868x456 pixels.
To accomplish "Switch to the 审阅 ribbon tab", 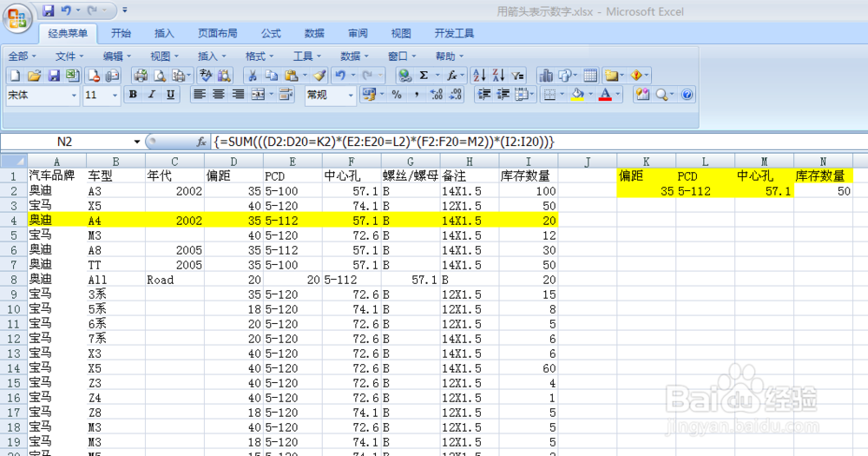I will coord(358,33).
